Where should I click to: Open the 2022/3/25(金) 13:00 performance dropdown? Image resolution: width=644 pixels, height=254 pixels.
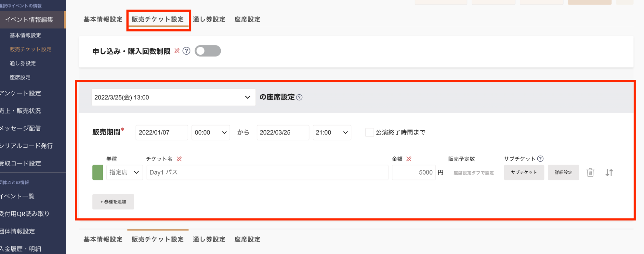point(173,97)
